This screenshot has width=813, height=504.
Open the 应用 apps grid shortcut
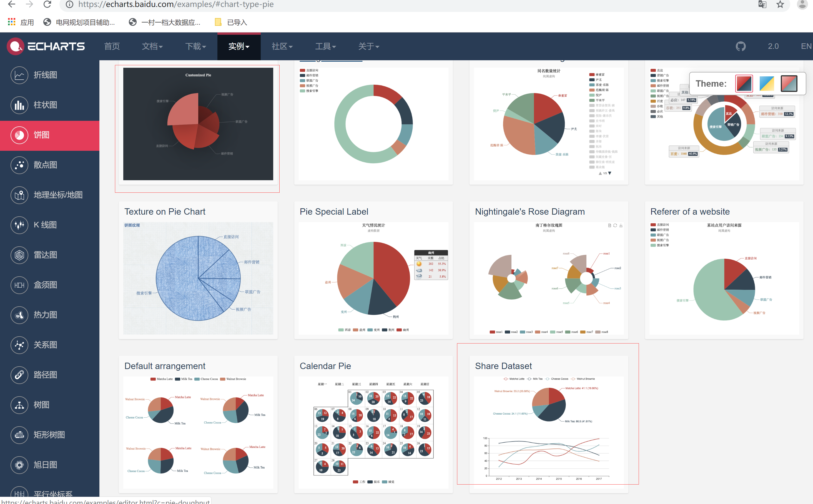click(21, 22)
